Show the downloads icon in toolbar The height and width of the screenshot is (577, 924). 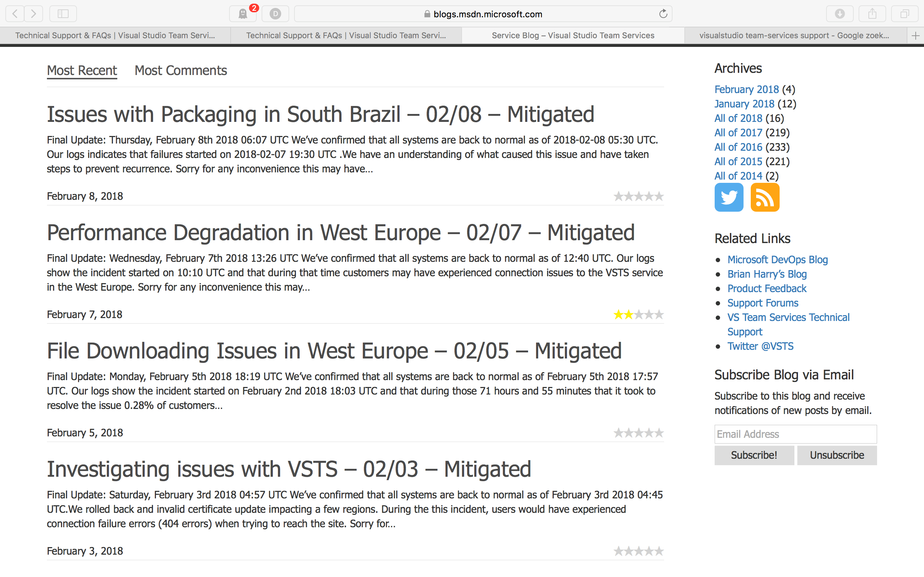[840, 14]
